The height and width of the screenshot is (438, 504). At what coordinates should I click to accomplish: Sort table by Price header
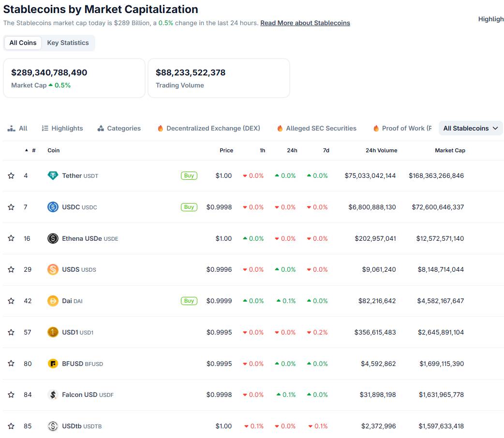click(226, 150)
